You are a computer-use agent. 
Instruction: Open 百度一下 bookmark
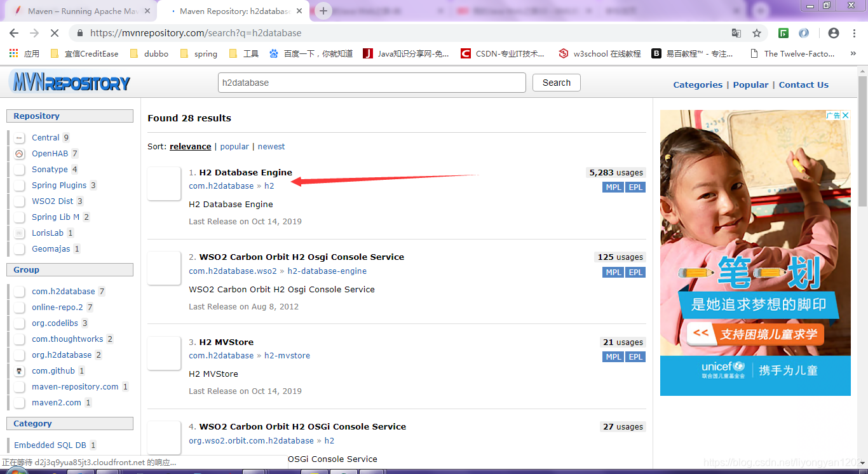311,54
